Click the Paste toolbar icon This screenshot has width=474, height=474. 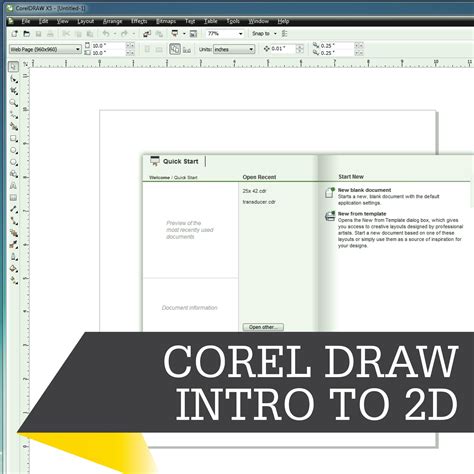(x=90, y=34)
